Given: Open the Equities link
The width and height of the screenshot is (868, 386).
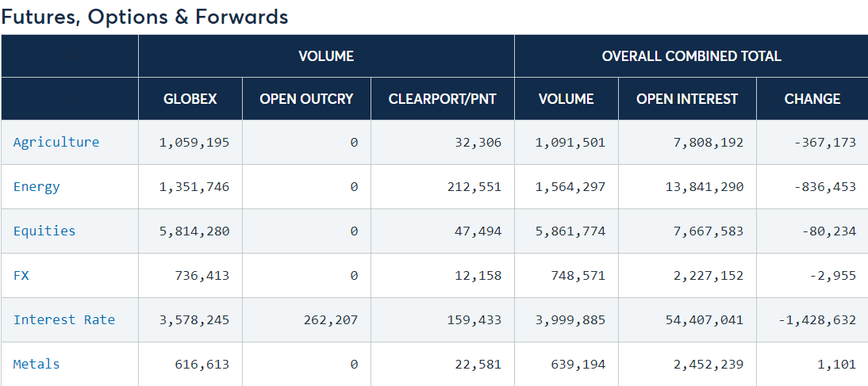Looking at the screenshot, I should click(x=44, y=231).
